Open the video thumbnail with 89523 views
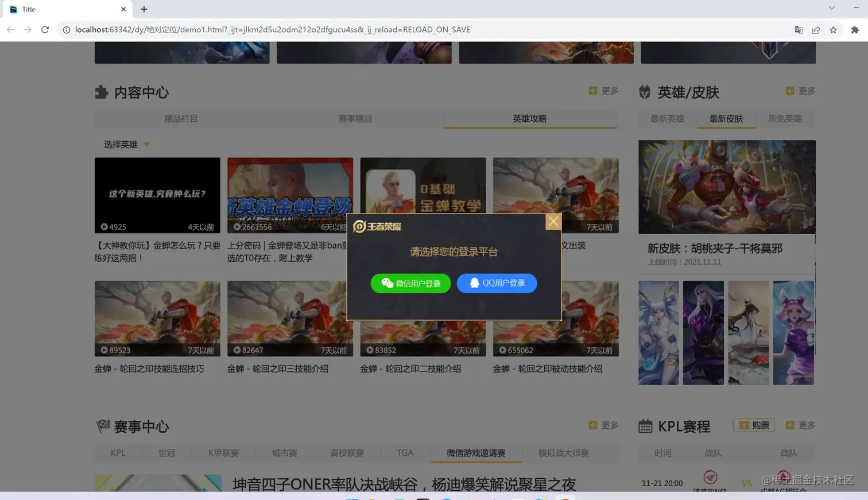Screen dimensions: 868x500 [x=157, y=319]
